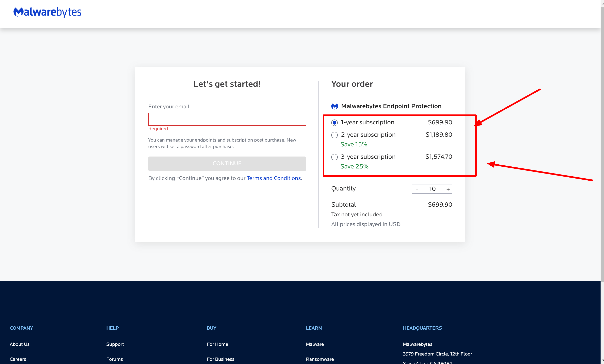The image size is (604, 364).
Task: Click the Save 15% label
Action: (x=354, y=144)
